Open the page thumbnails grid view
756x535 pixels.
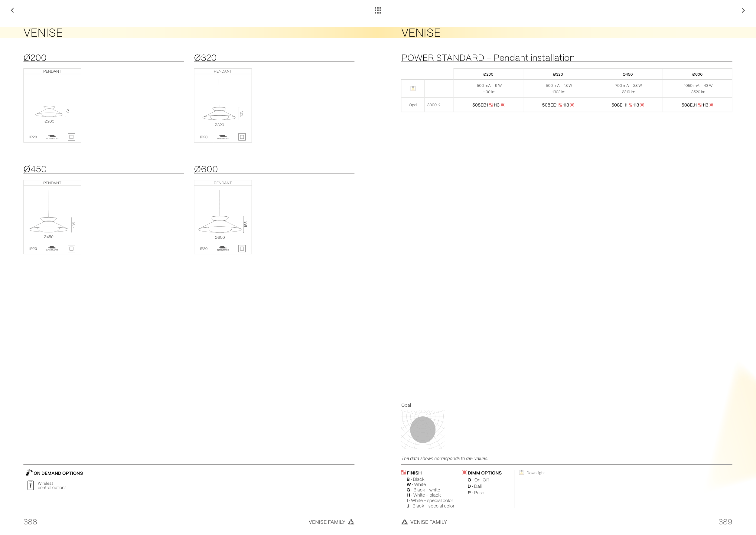point(378,11)
